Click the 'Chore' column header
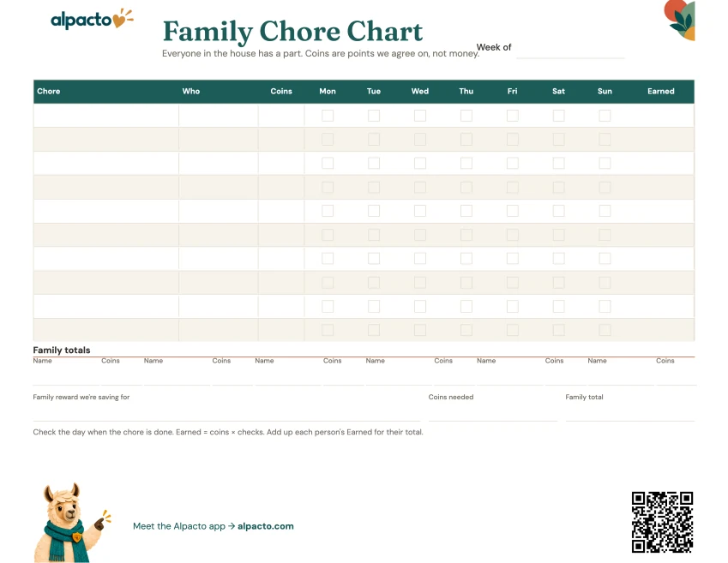The width and height of the screenshot is (728, 563). click(49, 91)
